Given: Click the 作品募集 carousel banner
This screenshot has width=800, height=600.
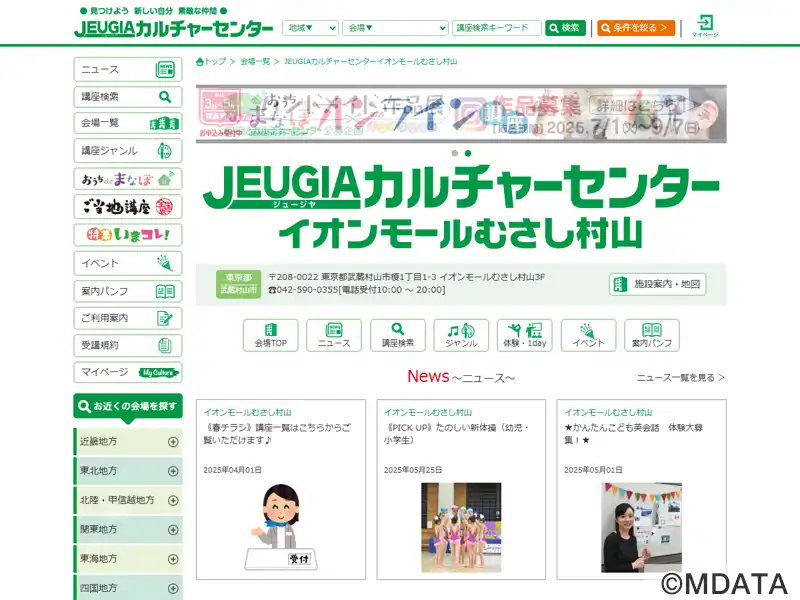Looking at the screenshot, I should (461, 114).
